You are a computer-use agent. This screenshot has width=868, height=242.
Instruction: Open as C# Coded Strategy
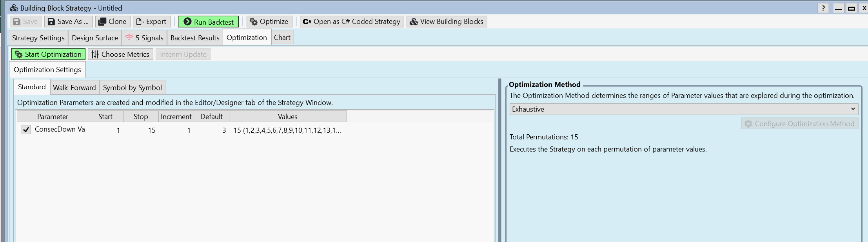coord(351,22)
